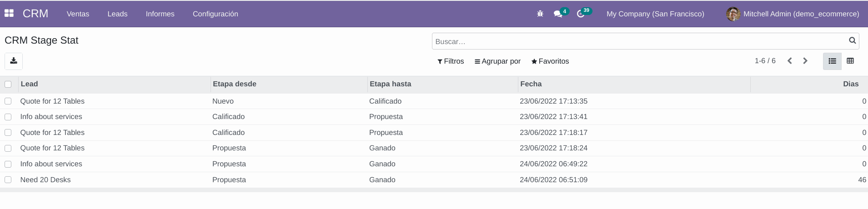Image resolution: width=868 pixels, height=209 pixels.
Task: Switch to pivot table view icon
Action: (850, 61)
